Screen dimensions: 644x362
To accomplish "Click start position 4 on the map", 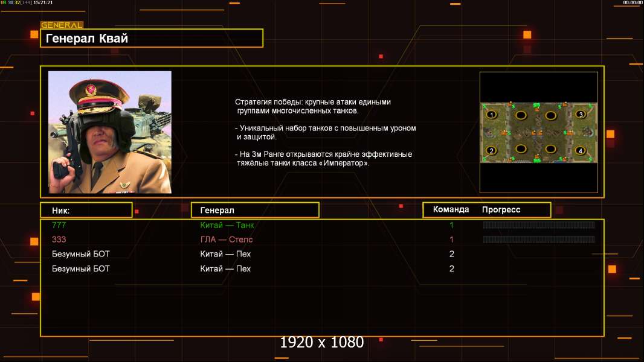I will click(x=581, y=150).
